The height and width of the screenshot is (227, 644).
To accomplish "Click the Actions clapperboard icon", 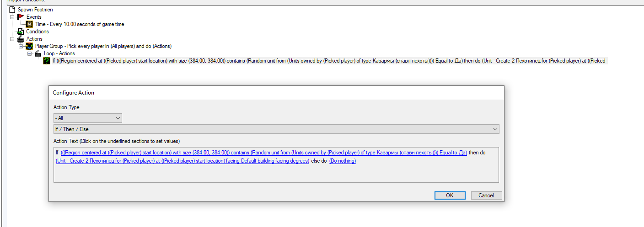I will (21, 39).
